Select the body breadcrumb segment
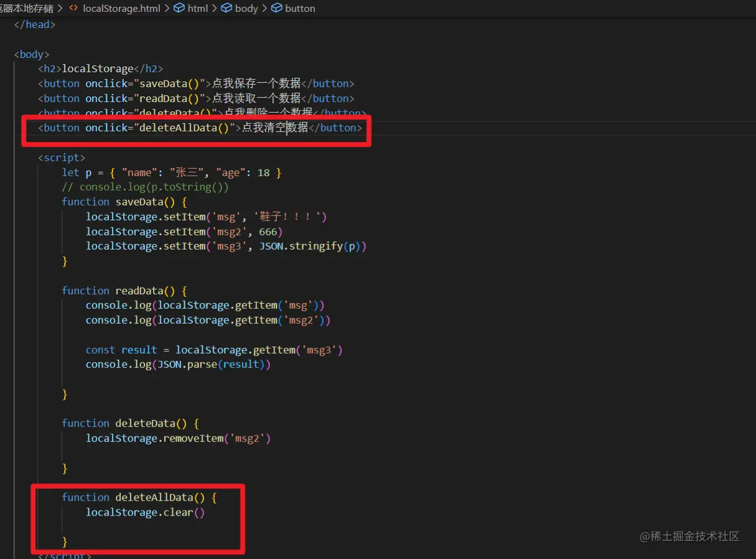Viewport: 756px width, 559px height. pos(240,9)
